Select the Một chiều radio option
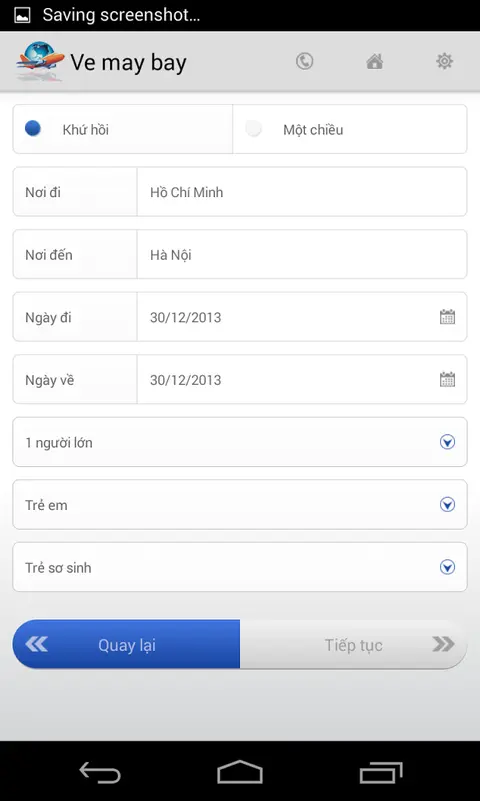 [350, 129]
